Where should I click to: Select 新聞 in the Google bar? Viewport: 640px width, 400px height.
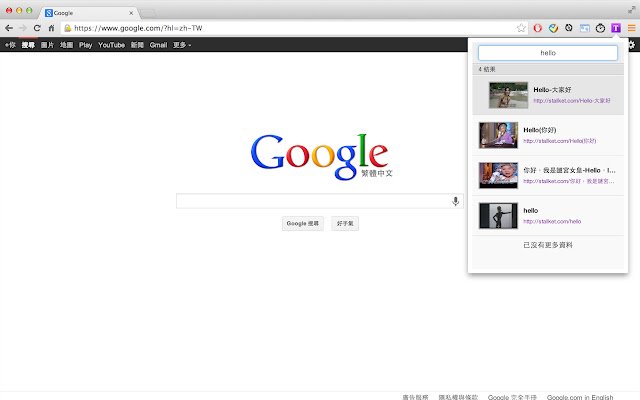[137, 45]
